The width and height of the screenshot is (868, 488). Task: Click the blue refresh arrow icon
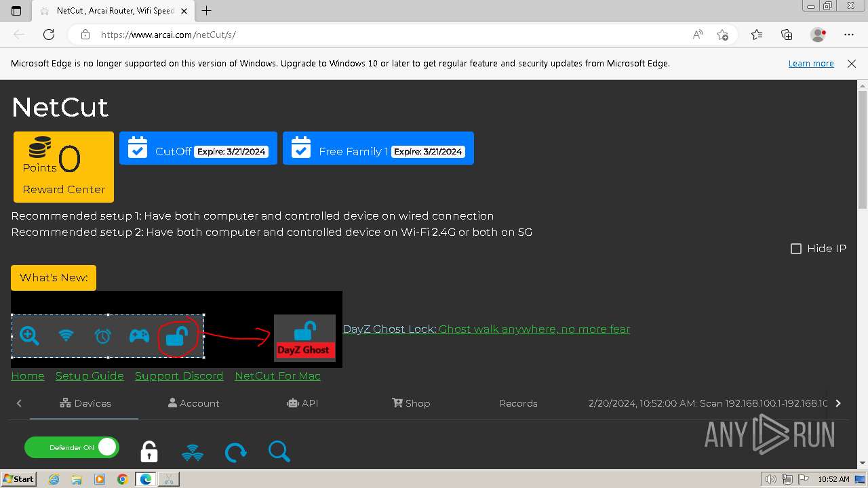coord(235,452)
